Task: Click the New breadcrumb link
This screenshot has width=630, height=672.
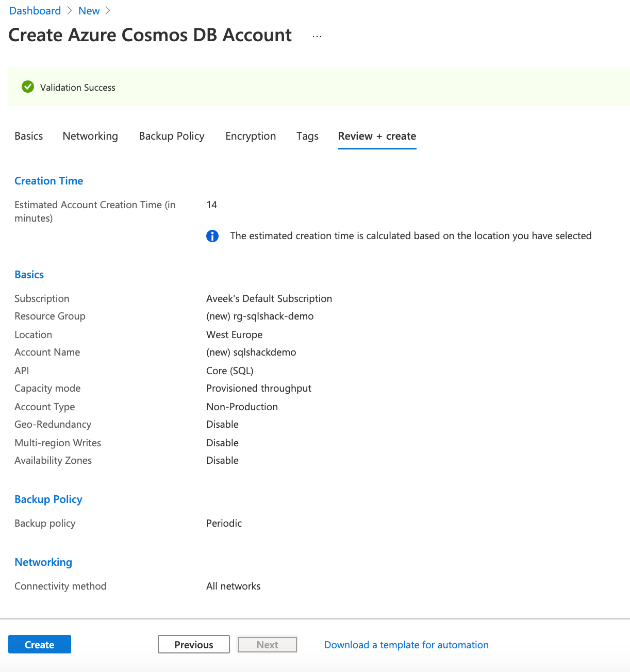Action: tap(89, 11)
